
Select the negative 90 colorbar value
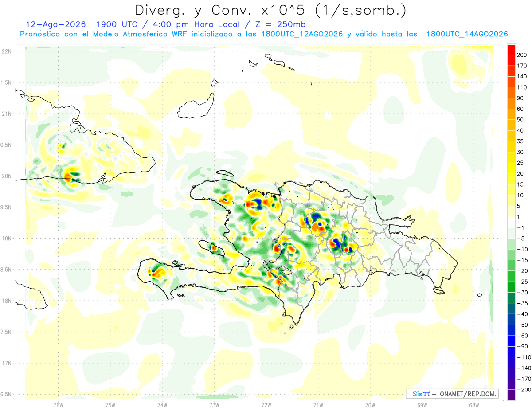[523, 346]
